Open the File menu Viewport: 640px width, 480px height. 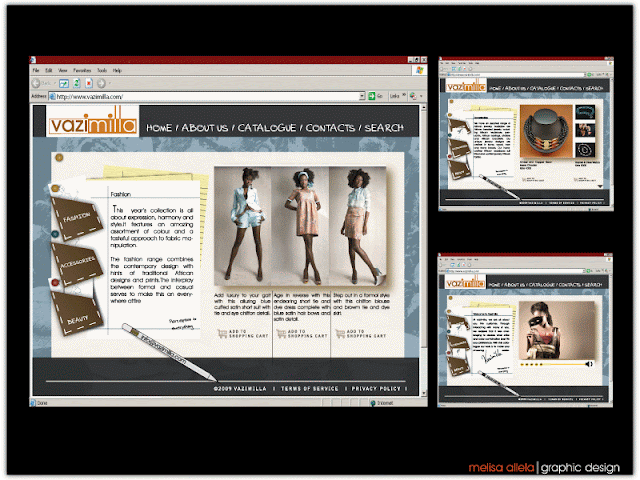(x=36, y=70)
